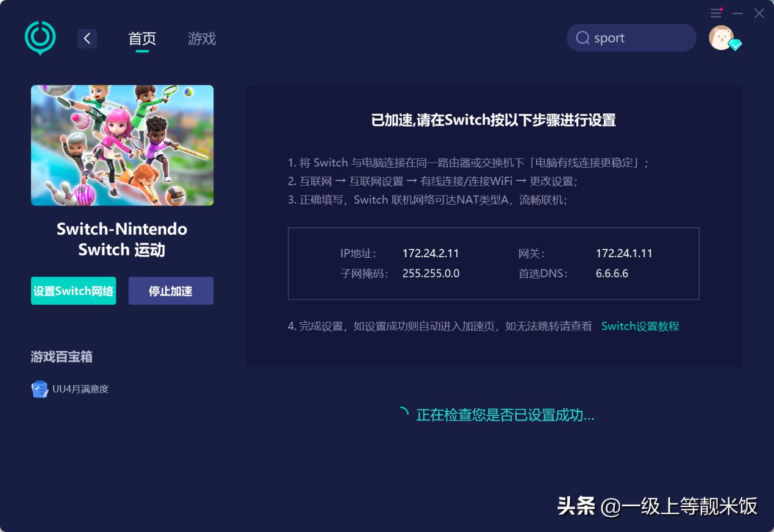The image size is (774, 532).
Task: Switch to the 游戏 tab
Action: 201,38
